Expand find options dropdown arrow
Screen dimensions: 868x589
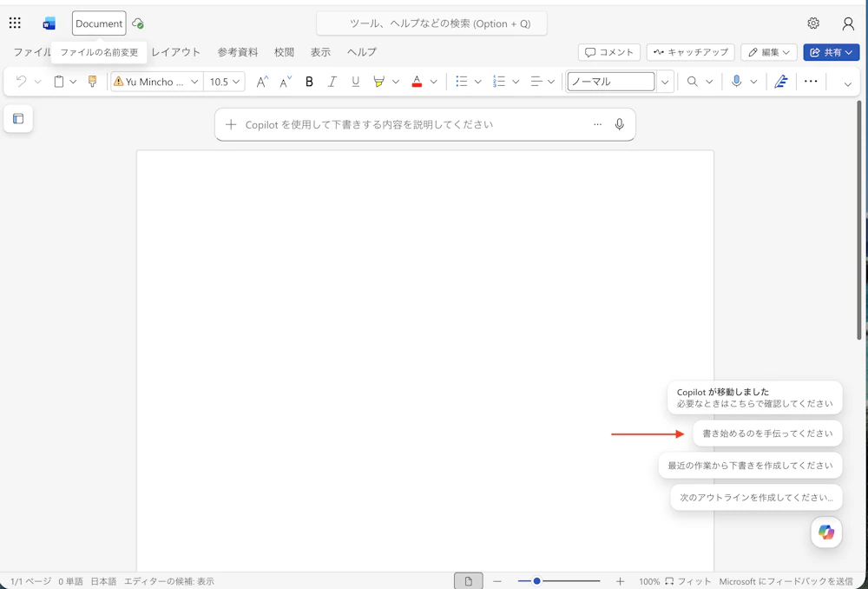708,82
